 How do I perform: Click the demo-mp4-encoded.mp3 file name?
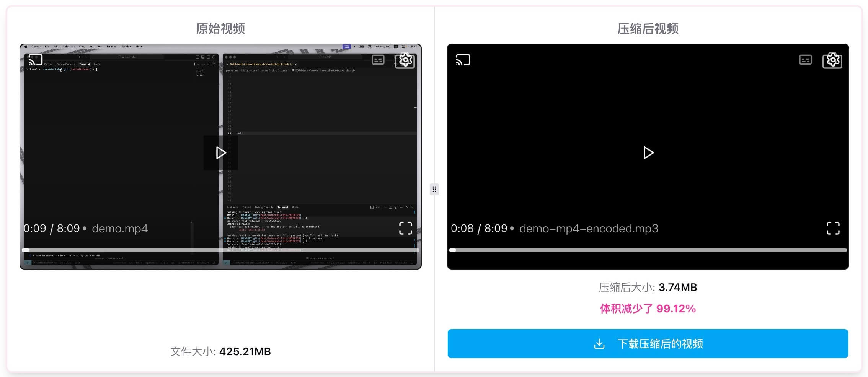pyautogui.click(x=589, y=229)
